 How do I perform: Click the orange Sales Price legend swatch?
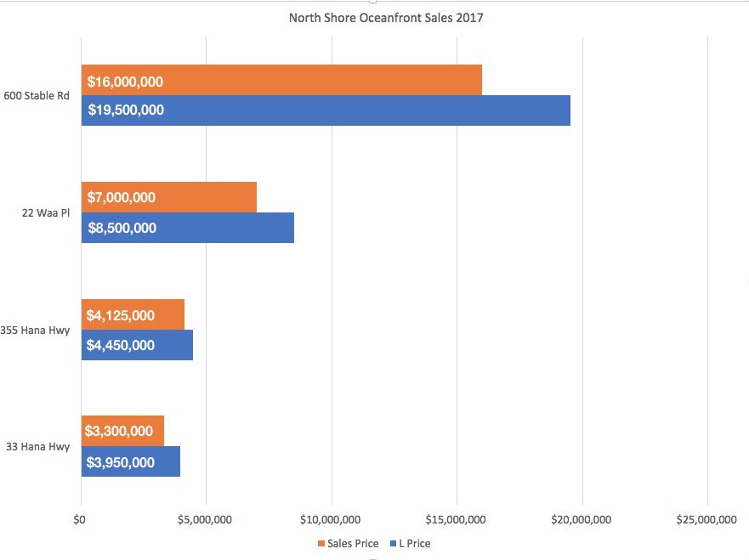[x=321, y=544]
